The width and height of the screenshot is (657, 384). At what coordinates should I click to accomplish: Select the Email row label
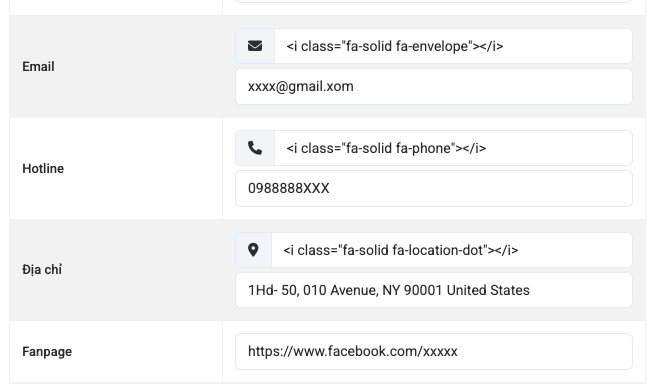38,67
